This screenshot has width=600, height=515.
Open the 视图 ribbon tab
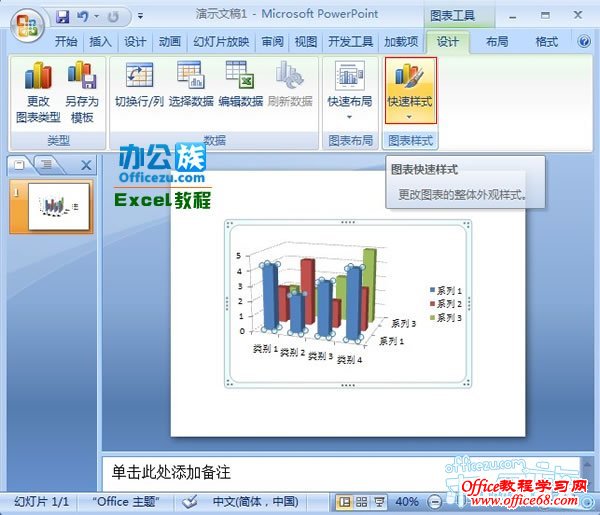(306, 41)
